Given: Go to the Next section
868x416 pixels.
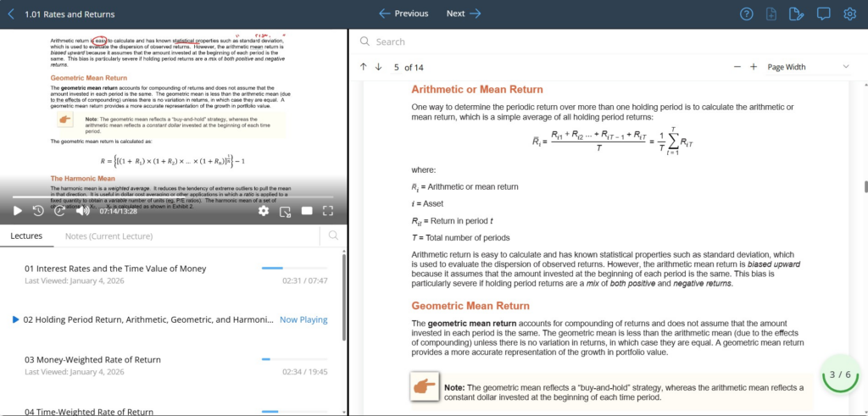Looking at the screenshot, I should click(x=464, y=14).
